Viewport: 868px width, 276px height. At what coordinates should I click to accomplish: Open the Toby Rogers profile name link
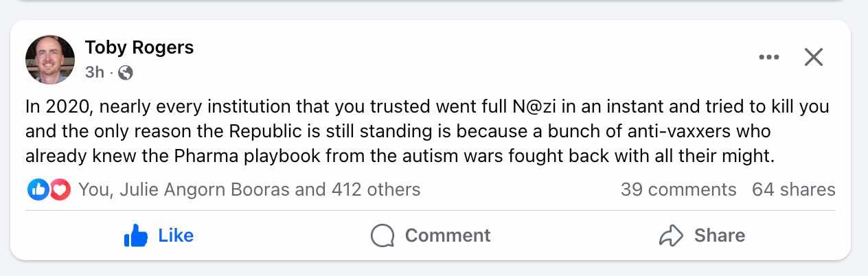(139, 47)
